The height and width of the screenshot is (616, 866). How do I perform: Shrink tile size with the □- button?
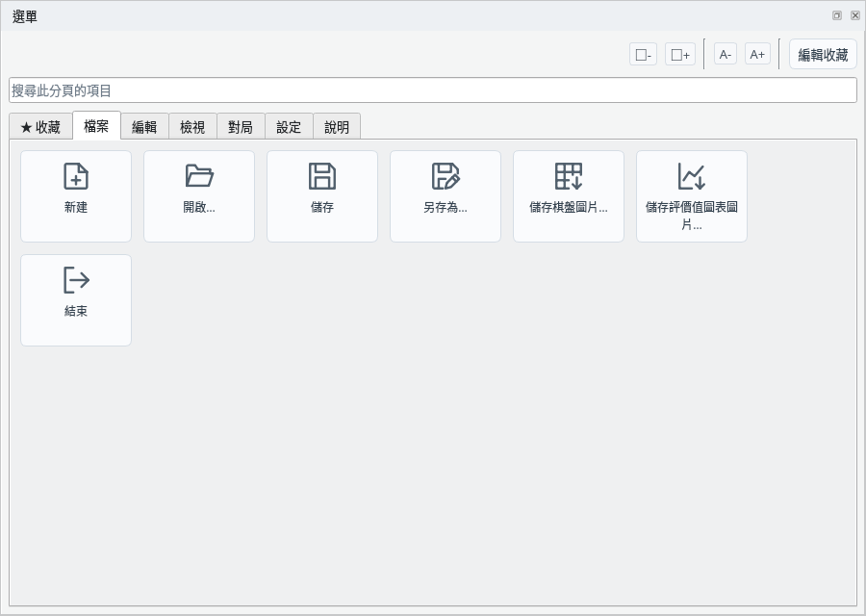tap(643, 55)
